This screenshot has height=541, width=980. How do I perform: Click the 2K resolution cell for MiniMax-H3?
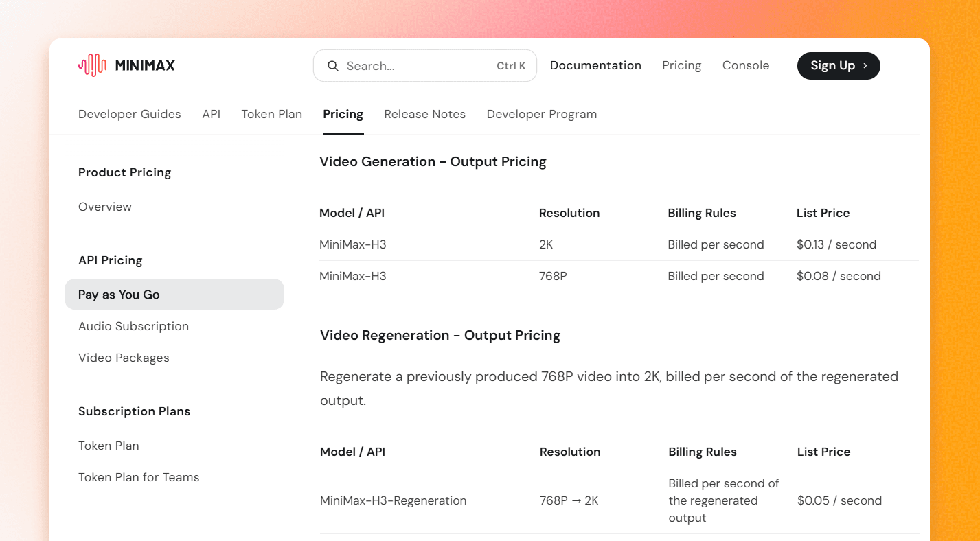point(546,244)
